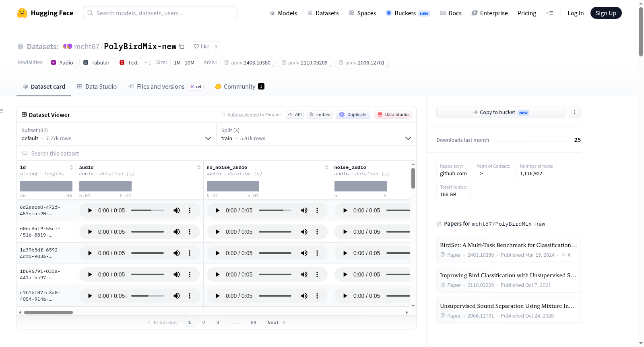Show additional modalities with +1

pos(148,62)
